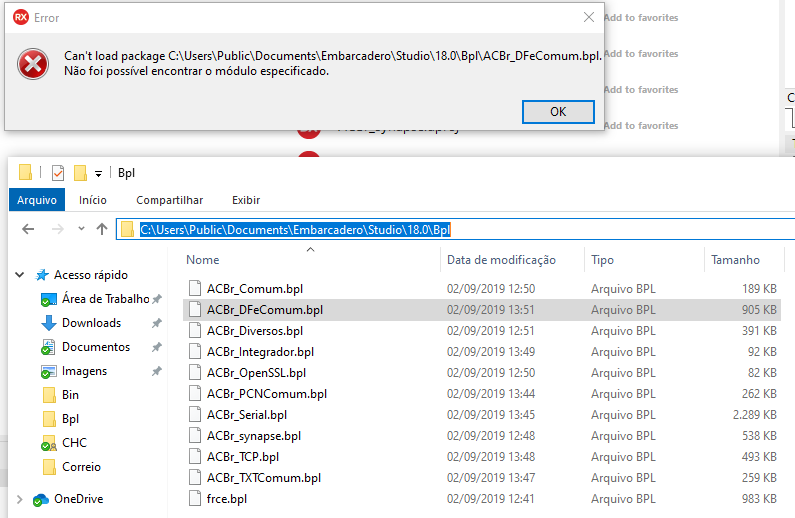Screen dimensions: 795x518
Task: Close the Error dialog with the X
Action: 589,17
